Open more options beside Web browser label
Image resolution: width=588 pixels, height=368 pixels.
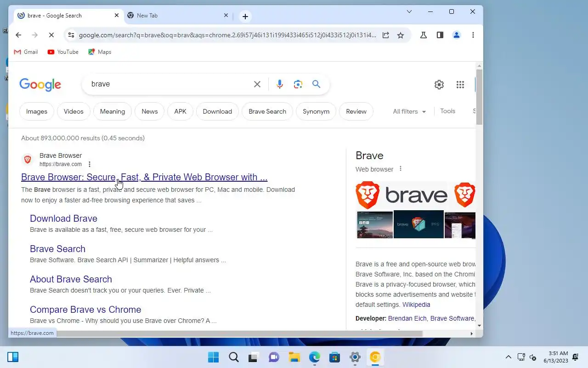click(401, 169)
